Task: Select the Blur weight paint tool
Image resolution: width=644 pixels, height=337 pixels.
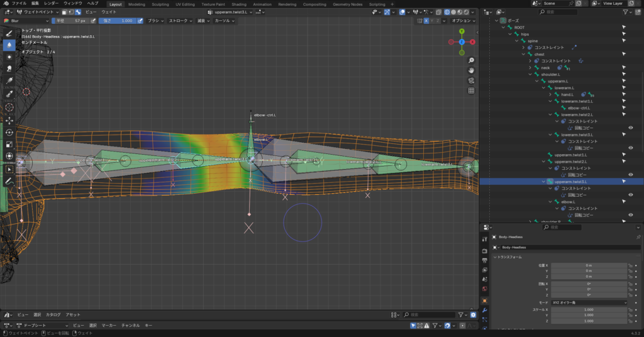Action: (9, 45)
